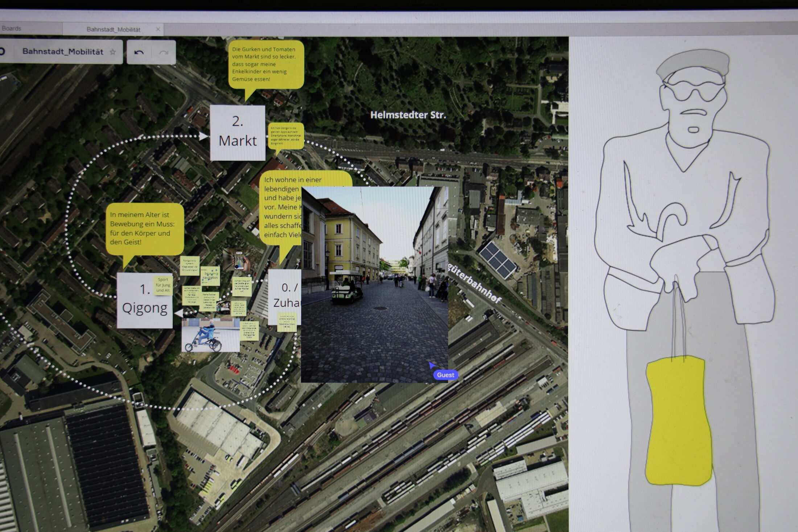This screenshot has height=532, width=798.
Task: Click the sticky note on the Zuhause card
Action: [287, 323]
